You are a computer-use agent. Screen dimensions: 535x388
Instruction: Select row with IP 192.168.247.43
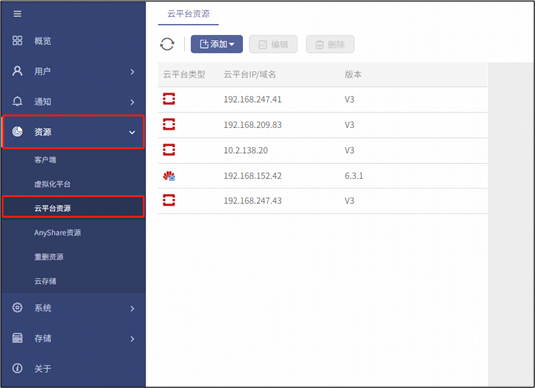322,201
